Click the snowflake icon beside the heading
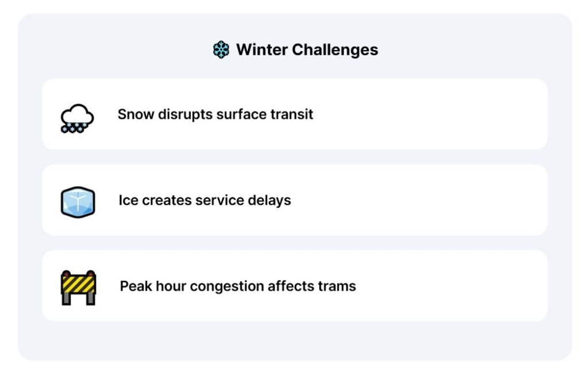This screenshot has width=588, height=379. pyautogui.click(x=221, y=50)
